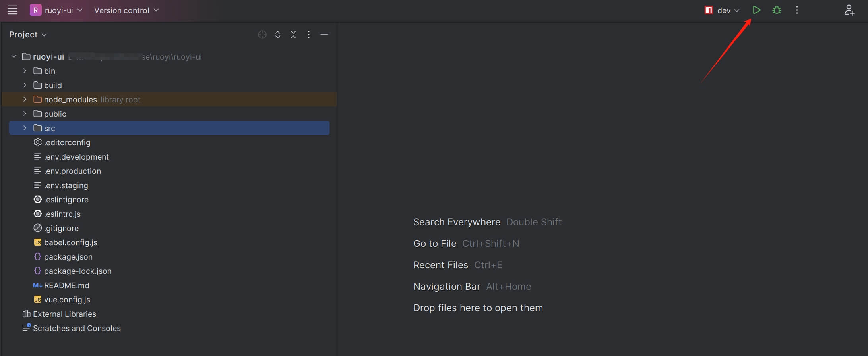Open the main hamburger menu

(13, 10)
